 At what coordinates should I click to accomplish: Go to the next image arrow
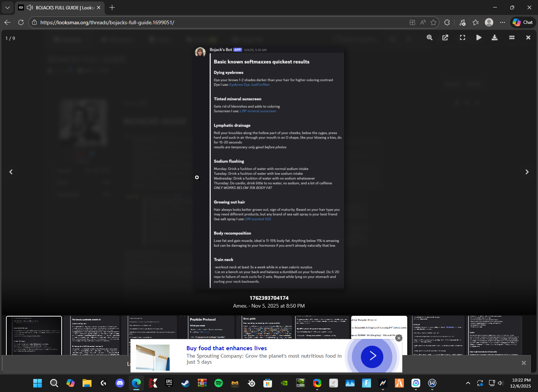coord(527,172)
